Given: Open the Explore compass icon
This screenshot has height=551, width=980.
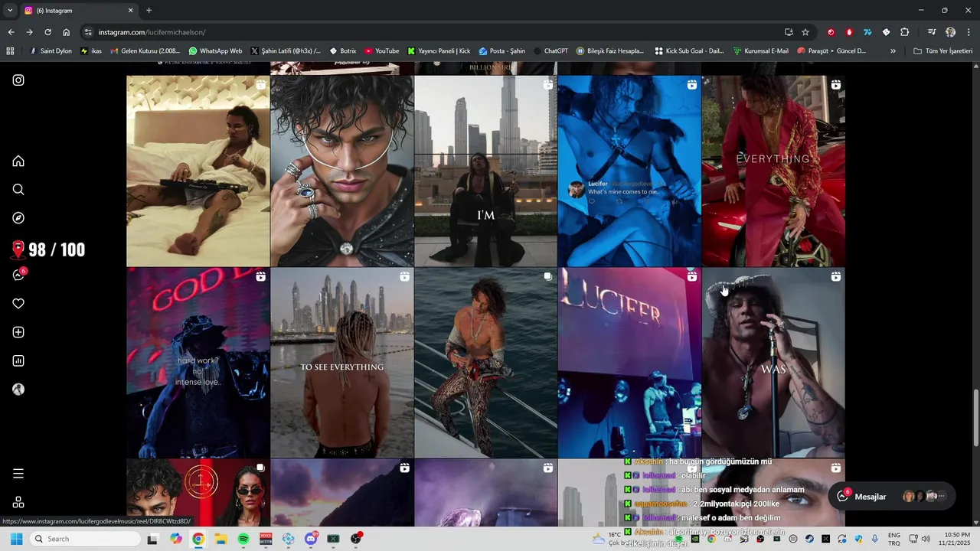Looking at the screenshot, I should [x=18, y=218].
